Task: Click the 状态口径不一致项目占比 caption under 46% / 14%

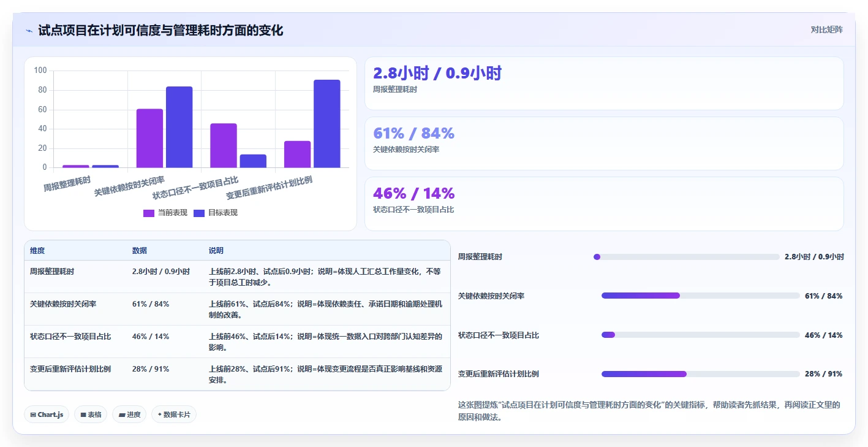Action: click(x=413, y=209)
